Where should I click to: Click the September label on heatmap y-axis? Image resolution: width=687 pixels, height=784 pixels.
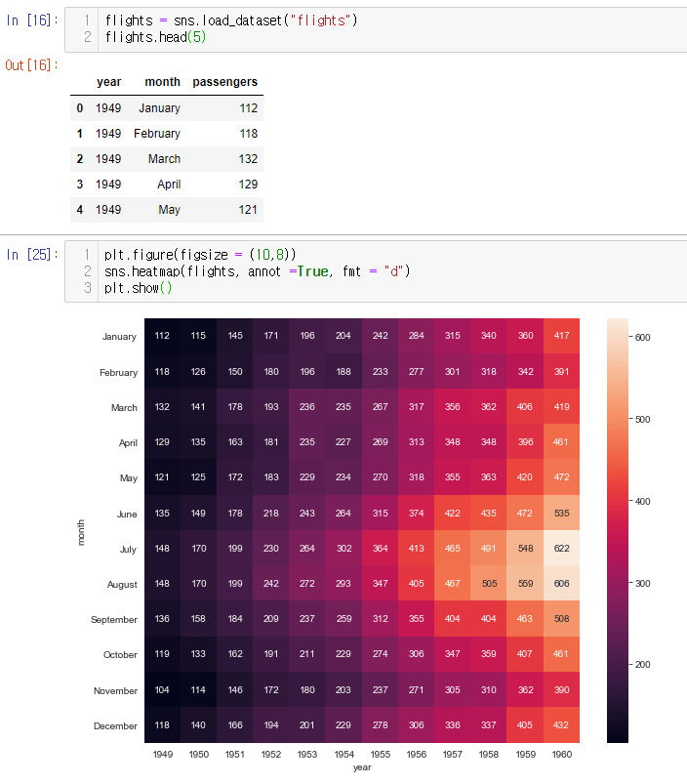tap(114, 620)
